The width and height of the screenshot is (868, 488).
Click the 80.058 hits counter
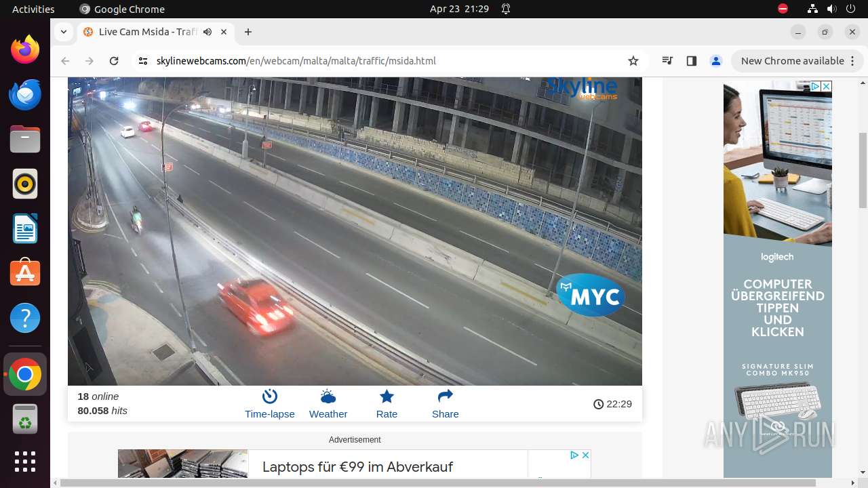[x=102, y=411]
